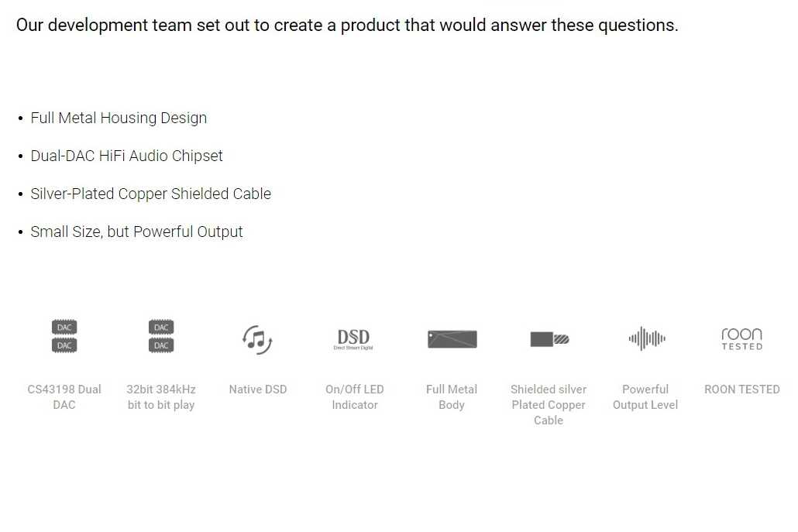Click the "Powerful Output Level" caption
Screen dimensions: 798x532
(x=645, y=396)
